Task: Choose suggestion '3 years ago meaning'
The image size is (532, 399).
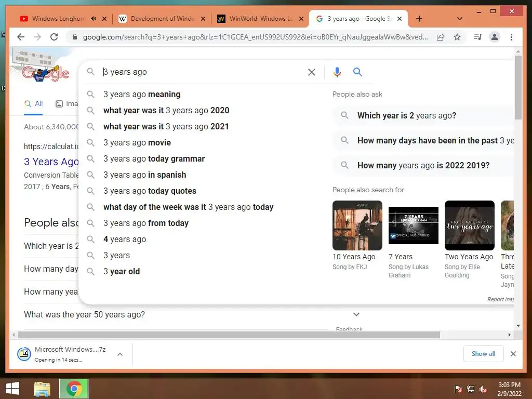Action: [x=141, y=95]
